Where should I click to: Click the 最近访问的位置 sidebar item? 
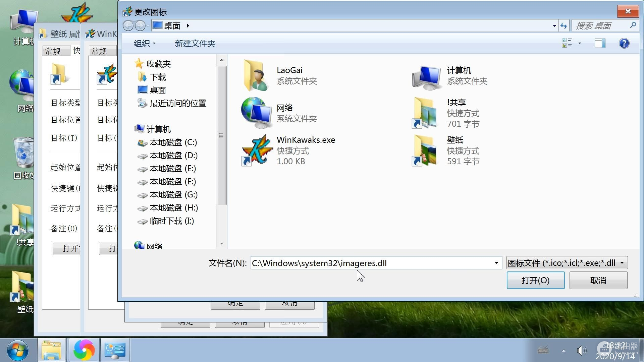tap(176, 103)
